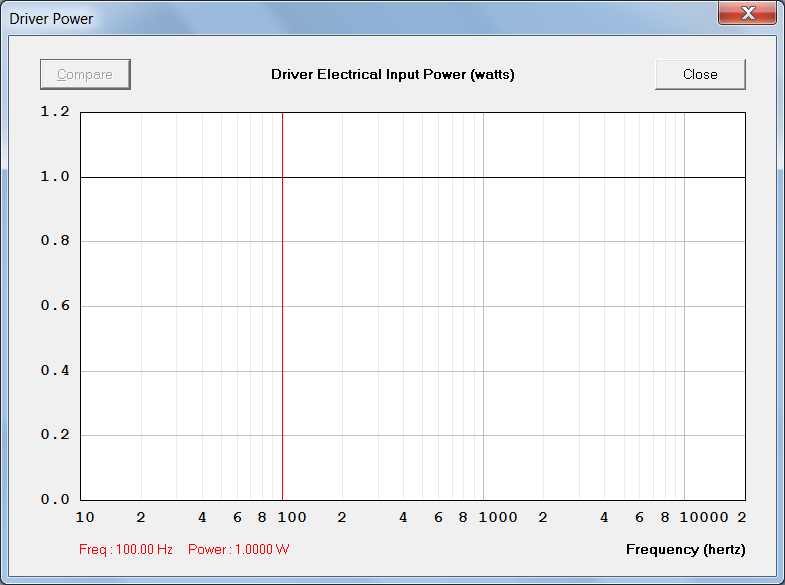The width and height of the screenshot is (785, 585).
Task: Click the chart title 'Driver Electrical Input Power (watts)'
Action: (392, 75)
